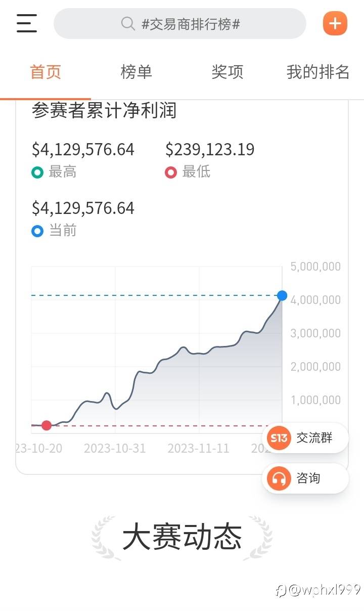Open the S13 group chat icon
Viewport: 364px width, 612px height.
(279, 438)
